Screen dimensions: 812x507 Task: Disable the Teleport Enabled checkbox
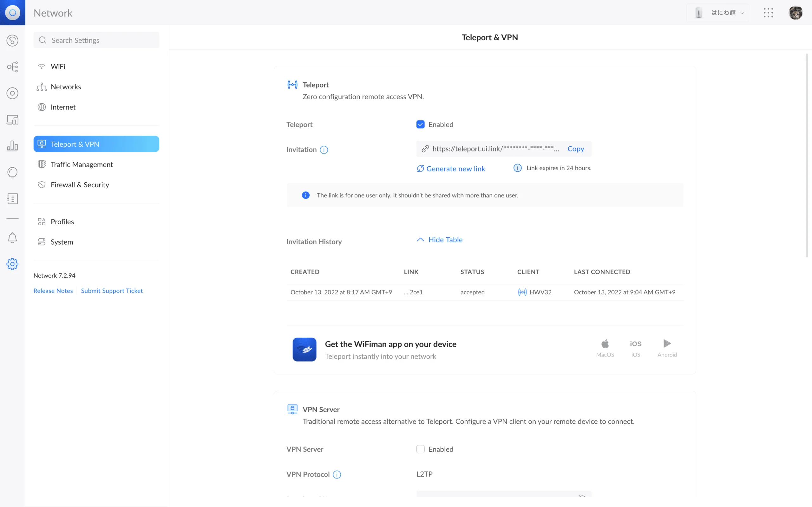click(420, 125)
